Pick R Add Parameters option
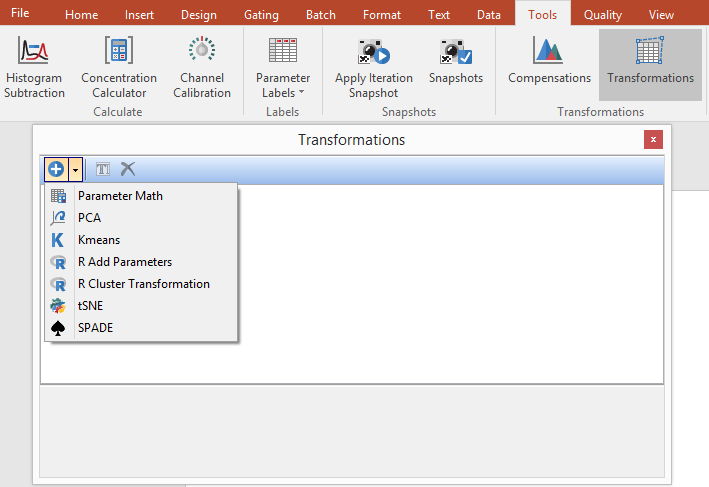 coord(124,262)
